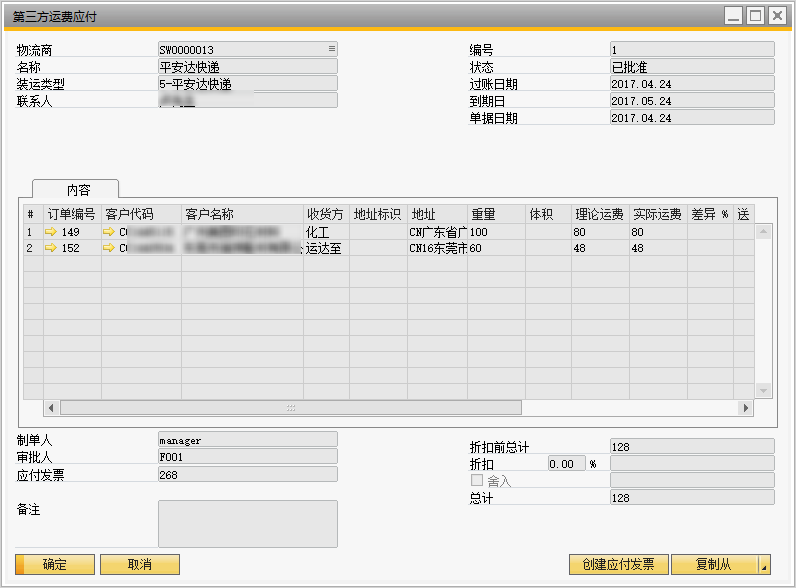Click the 理论运费 column header
This screenshot has width=796, height=588.
pos(599,215)
